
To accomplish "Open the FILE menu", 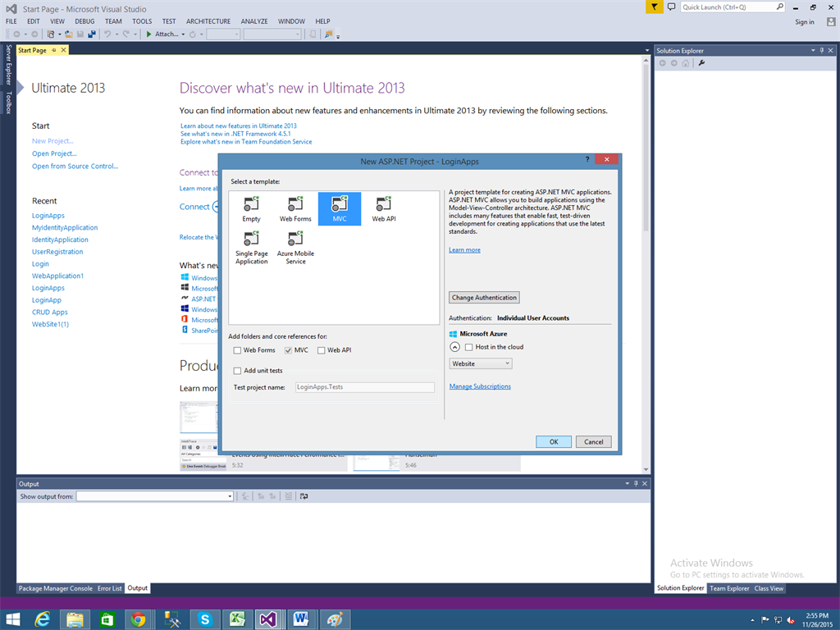I will (11, 21).
